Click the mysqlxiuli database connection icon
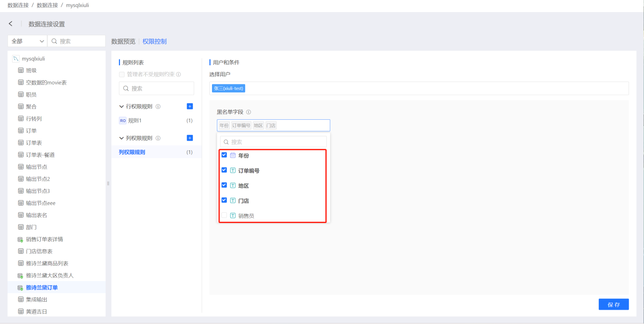 [x=16, y=59]
